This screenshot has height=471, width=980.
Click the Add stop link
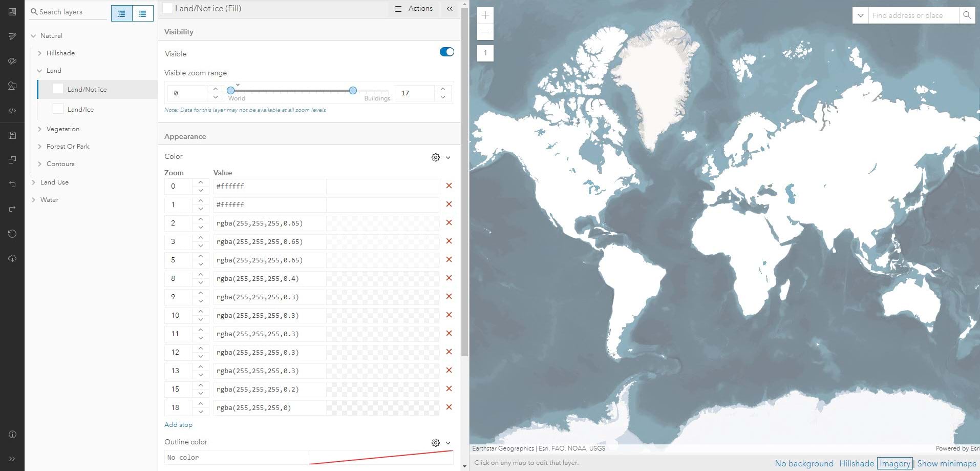[178, 425]
